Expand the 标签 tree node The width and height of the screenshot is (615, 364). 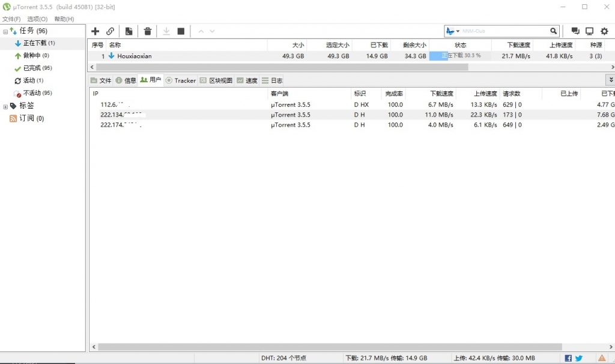[5, 106]
